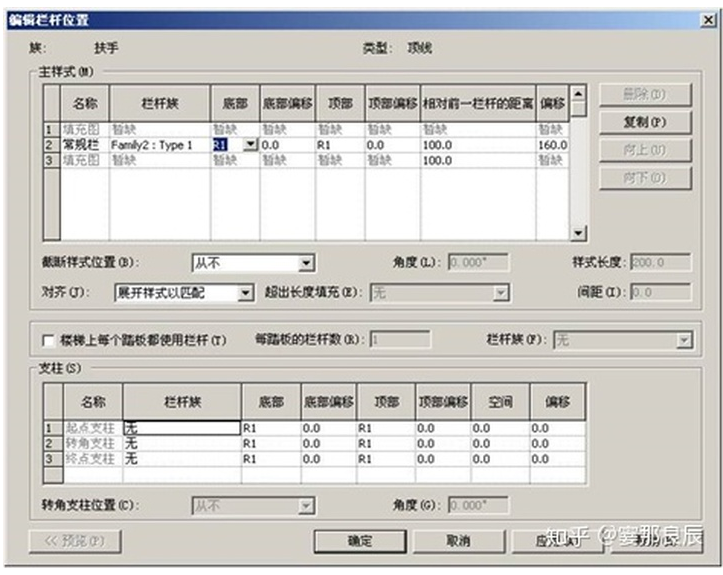Image resolution: width=723 pixels, height=575 pixels.
Task: Click 相对前一栏杆的距离 column header
Action: (x=478, y=103)
